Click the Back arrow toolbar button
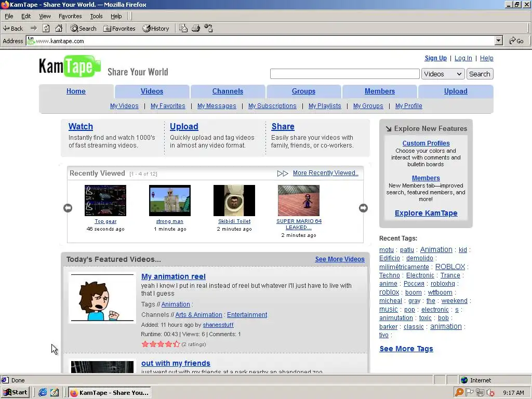 click(x=13, y=29)
